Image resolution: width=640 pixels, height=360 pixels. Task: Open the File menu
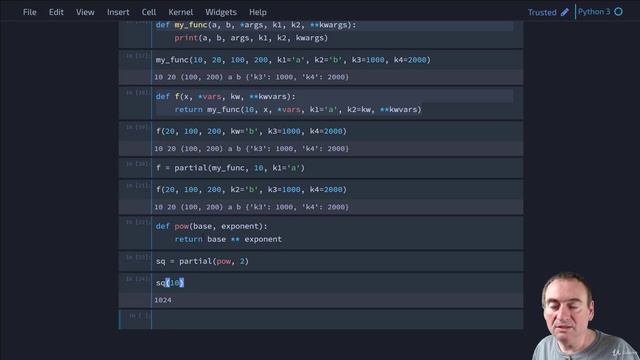tap(29, 12)
